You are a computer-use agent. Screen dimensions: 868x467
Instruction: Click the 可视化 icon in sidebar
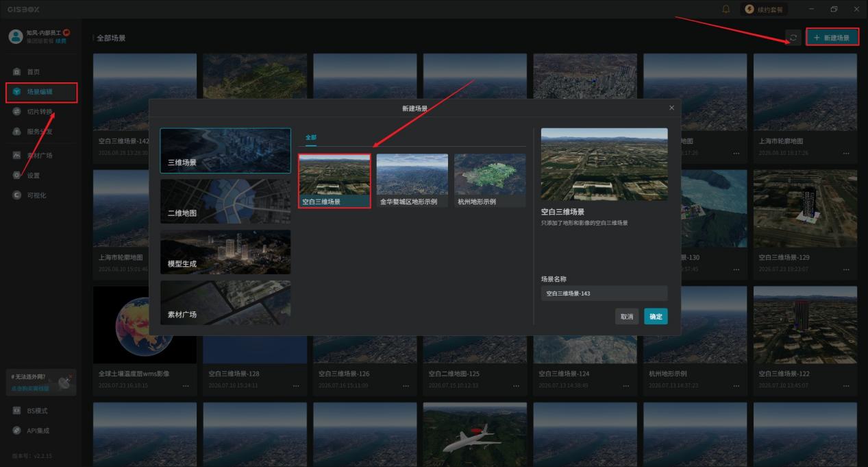17,195
